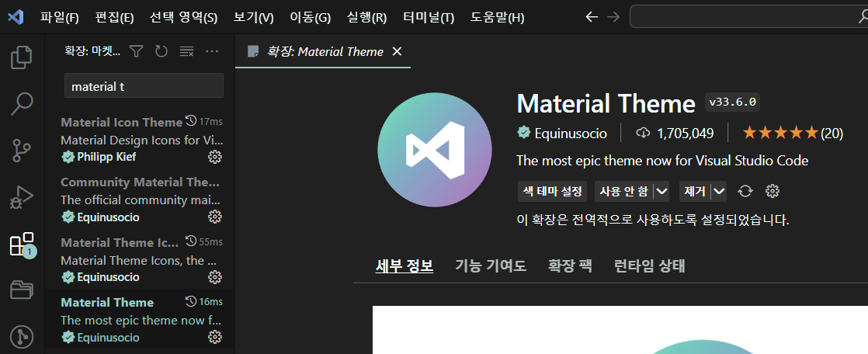Open the Source Control view
This screenshot has width=868, height=354.
(x=22, y=151)
